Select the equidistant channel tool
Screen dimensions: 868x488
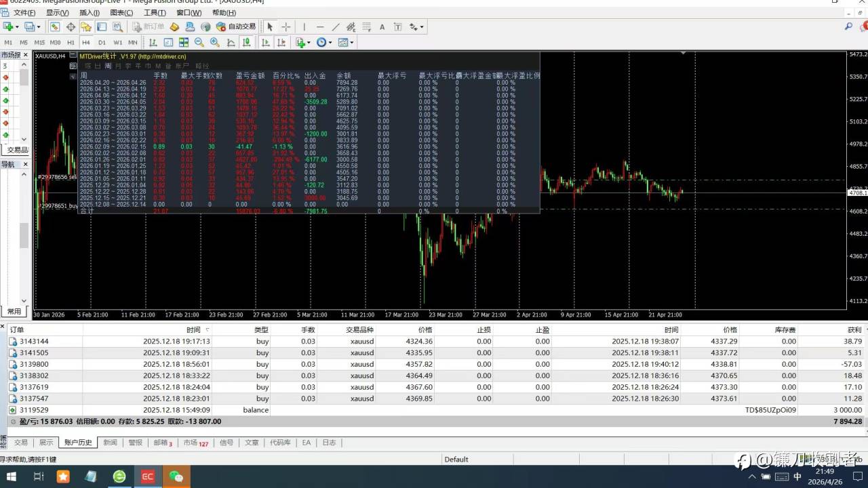click(x=351, y=26)
